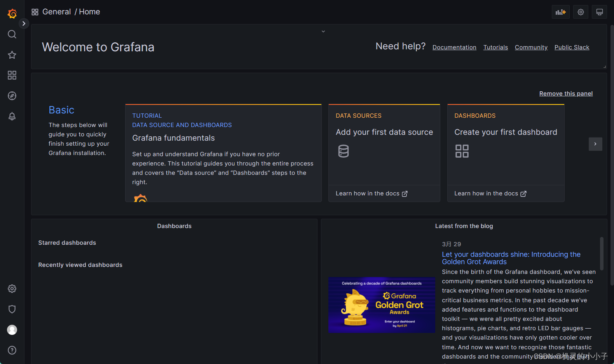Click the next setup steps arrow
This screenshot has width=614, height=364.
click(595, 144)
